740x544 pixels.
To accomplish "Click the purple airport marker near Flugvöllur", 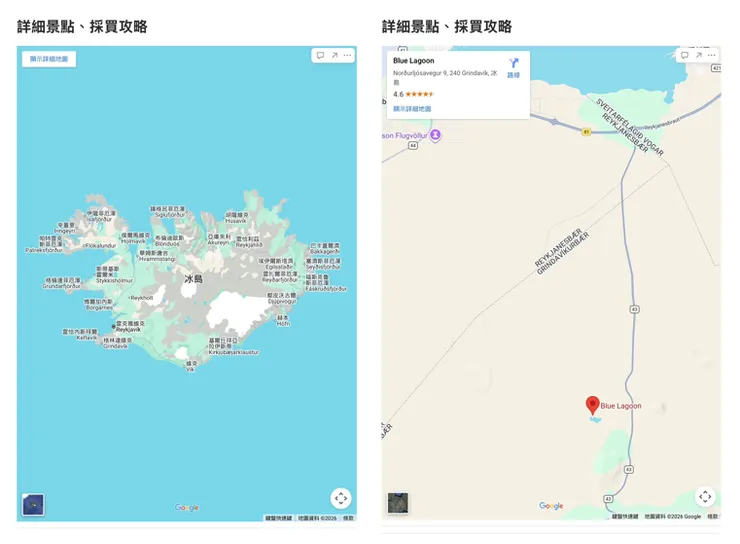I will pos(435,135).
